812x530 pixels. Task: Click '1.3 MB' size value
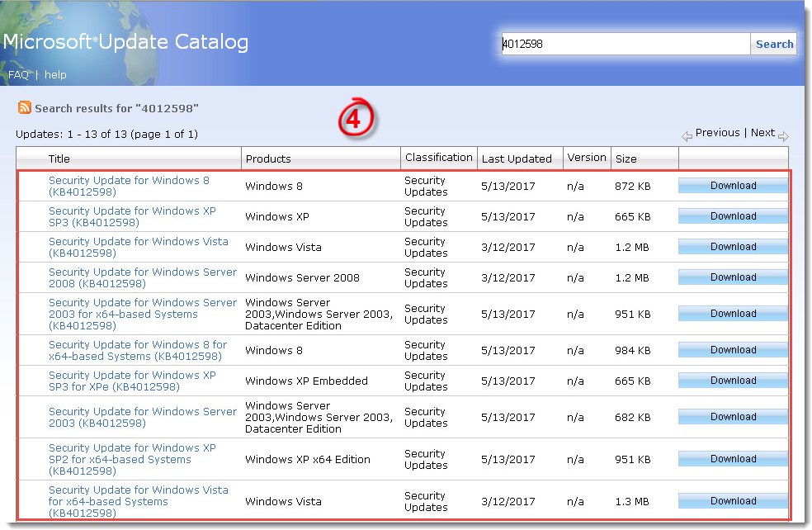[632, 501]
